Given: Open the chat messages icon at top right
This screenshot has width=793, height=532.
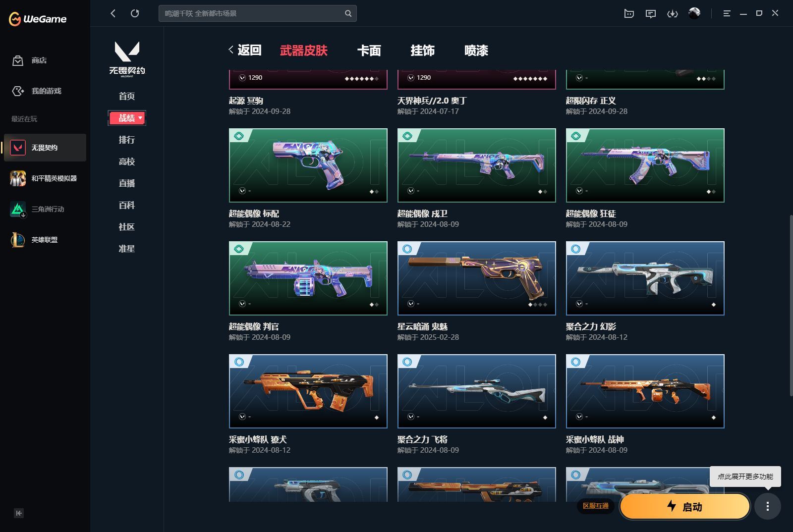Looking at the screenshot, I should 651,13.
